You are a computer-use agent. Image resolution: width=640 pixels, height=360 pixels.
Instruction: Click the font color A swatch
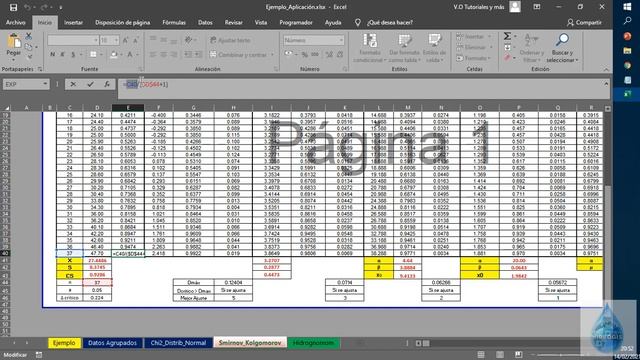tap(130, 54)
